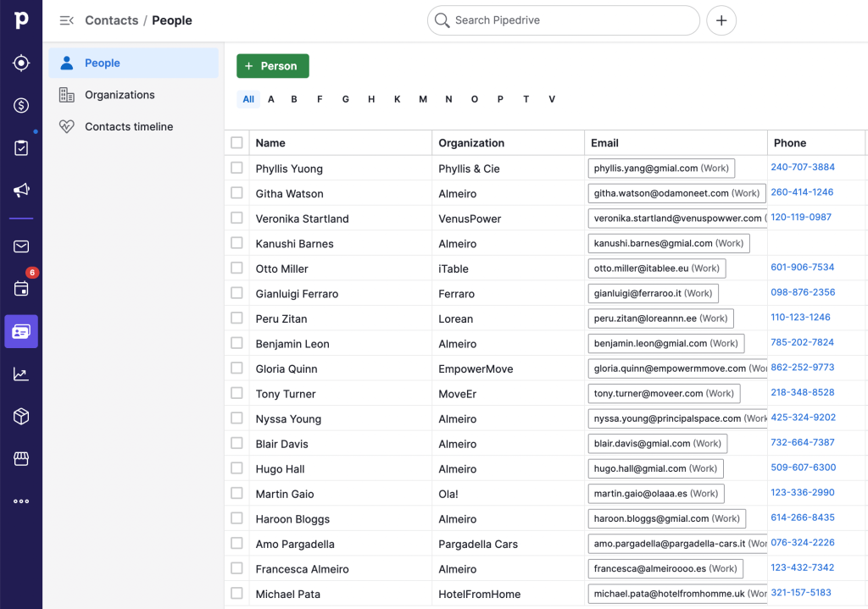Click Pargadella Cars organization cell

(478, 545)
